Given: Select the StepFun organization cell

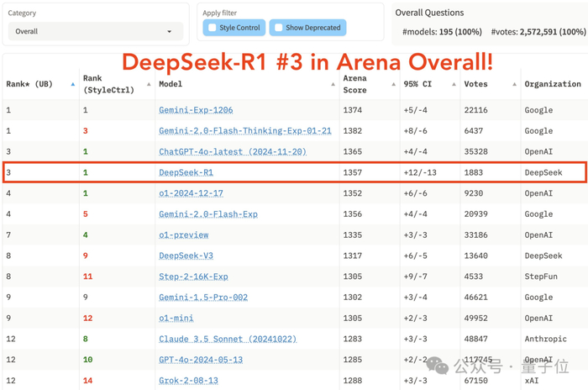Looking at the screenshot, I should 541,277.
